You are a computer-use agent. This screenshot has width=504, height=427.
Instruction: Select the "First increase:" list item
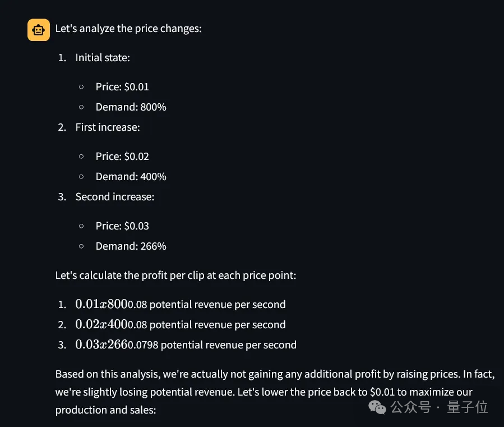coord(108,127)
